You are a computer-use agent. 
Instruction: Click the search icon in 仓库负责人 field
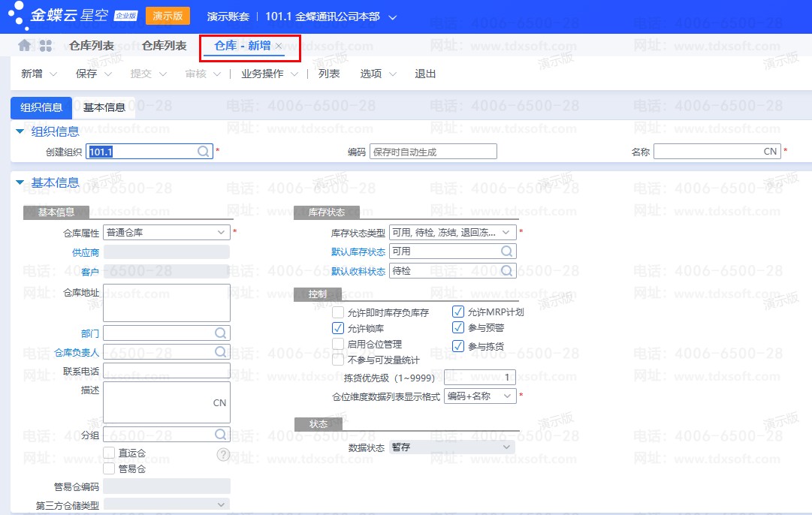221,352
